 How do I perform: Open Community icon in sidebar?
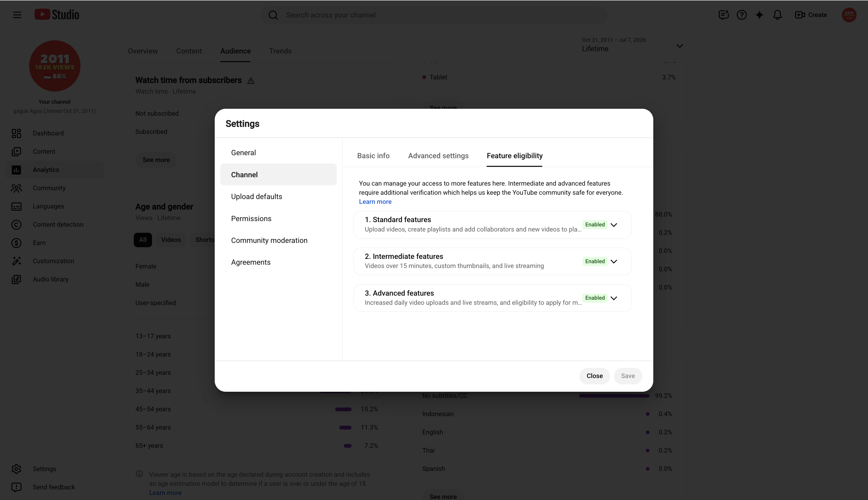[x=16, y=188]
